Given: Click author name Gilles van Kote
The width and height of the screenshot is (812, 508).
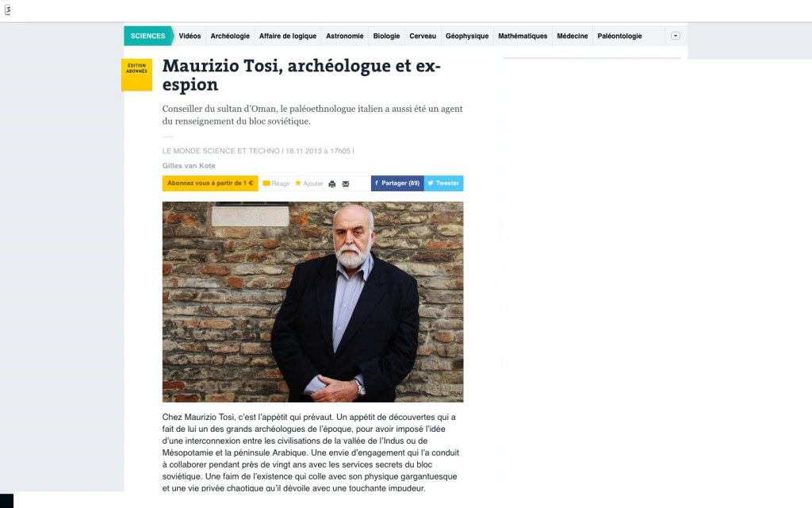Looking at the screenshot, I should [189, 166].
